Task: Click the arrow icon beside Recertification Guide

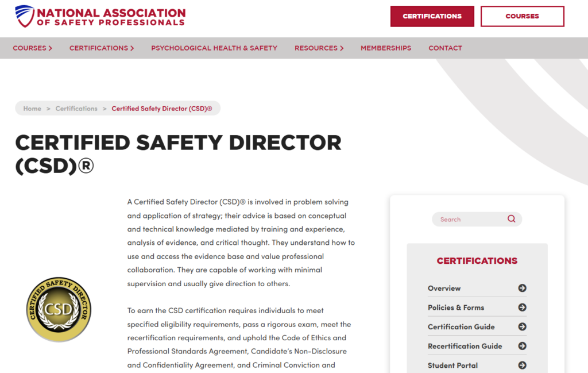Action: click(x=523, y=346)
